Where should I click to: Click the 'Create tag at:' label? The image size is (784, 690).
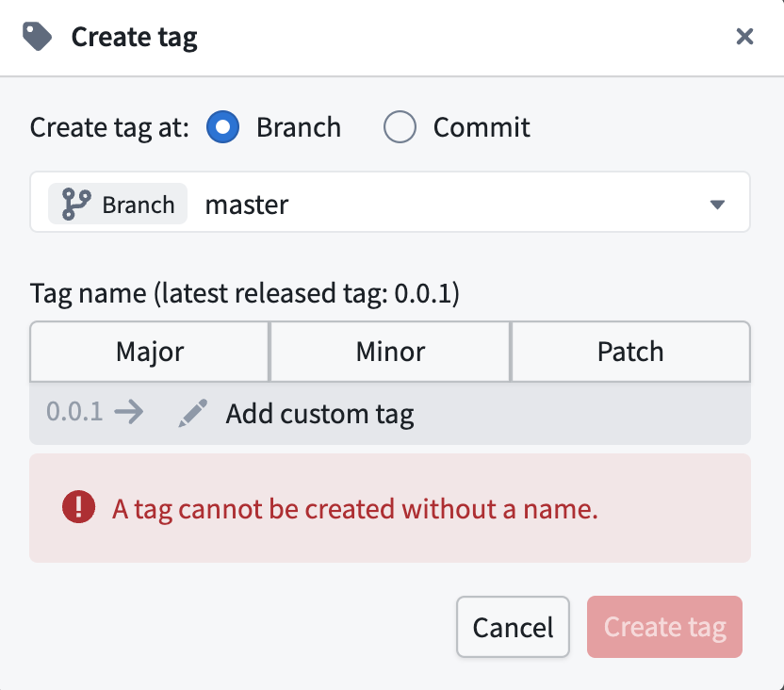[109, 127]
